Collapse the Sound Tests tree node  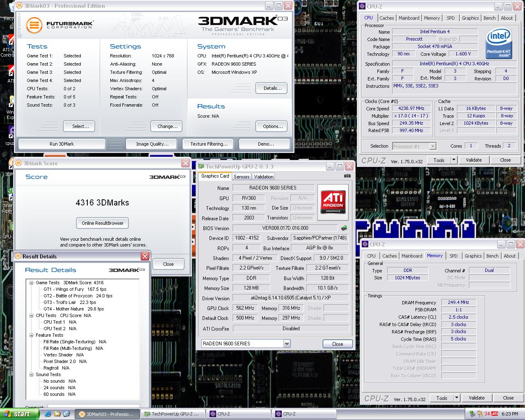32,374
